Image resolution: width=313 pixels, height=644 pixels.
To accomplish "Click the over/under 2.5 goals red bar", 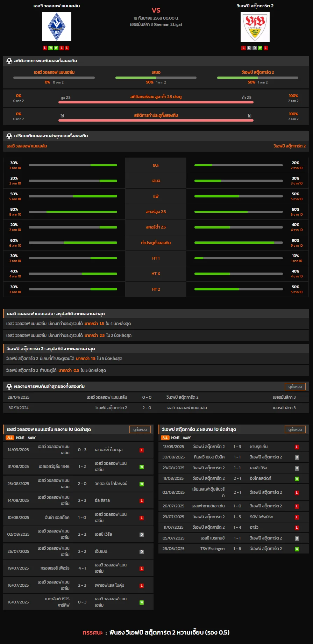I will tap(156, 102).
